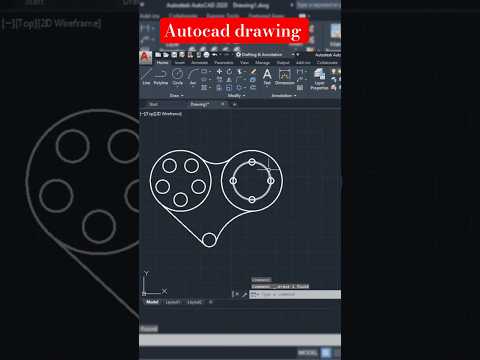This screenshot has width=480, height=360.
Task: Open the Rectangle tool dropdown arrow
Action: click(209, 72)
